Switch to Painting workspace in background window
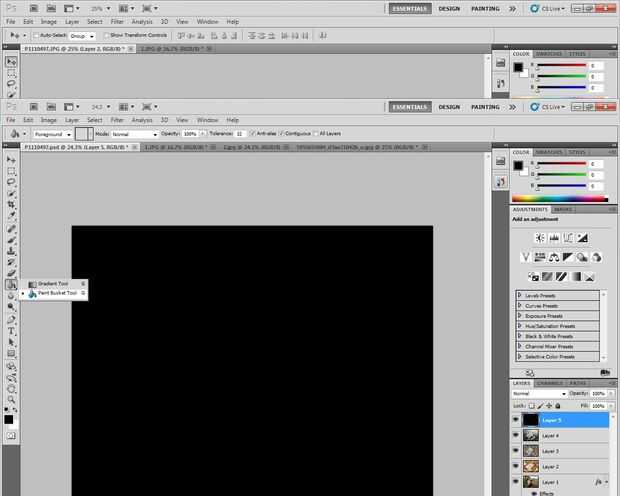Screen dimensions: 620x496 click(485, 9)
